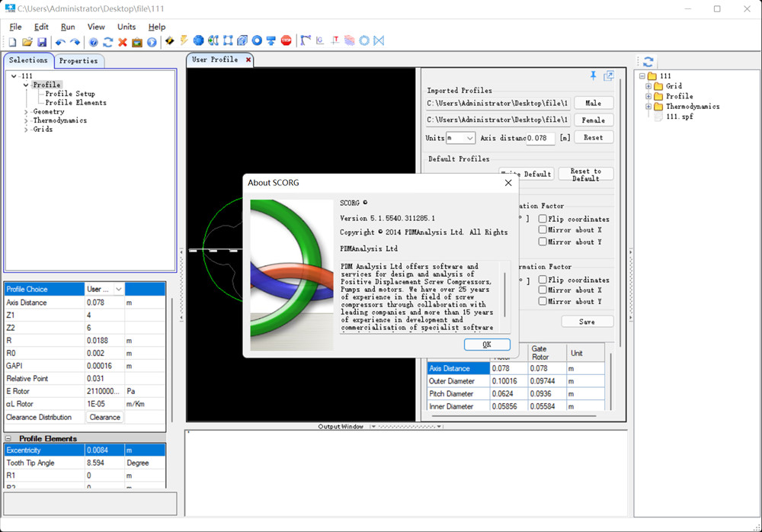762x532 pixels.
Task: Click the small G axes icon
Action: [x=320, y=41]
